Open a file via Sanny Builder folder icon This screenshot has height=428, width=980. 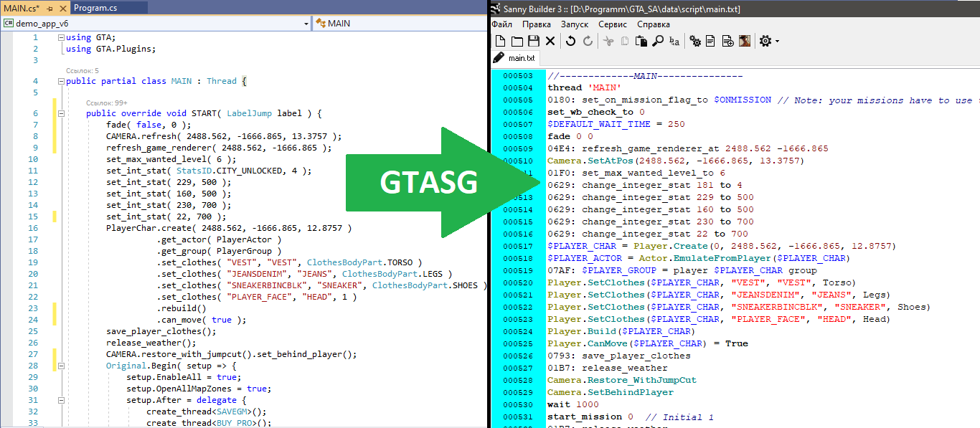point(517,41)
